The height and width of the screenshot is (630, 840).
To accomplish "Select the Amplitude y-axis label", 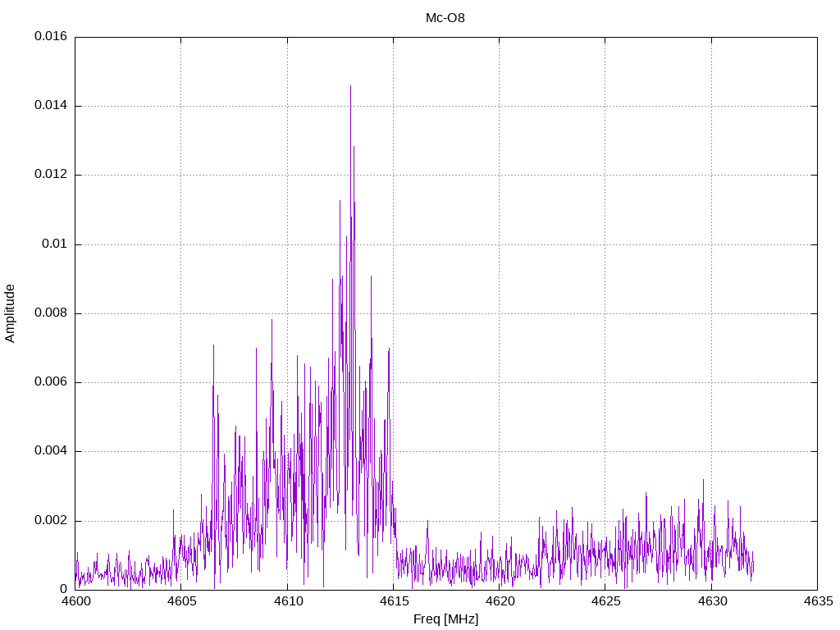I will 10,313.
